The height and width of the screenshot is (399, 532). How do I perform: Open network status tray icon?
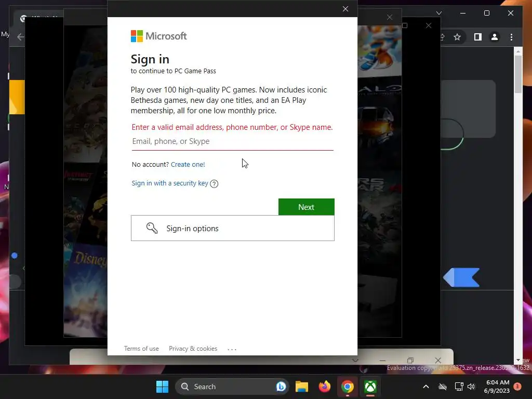(459, 387)
